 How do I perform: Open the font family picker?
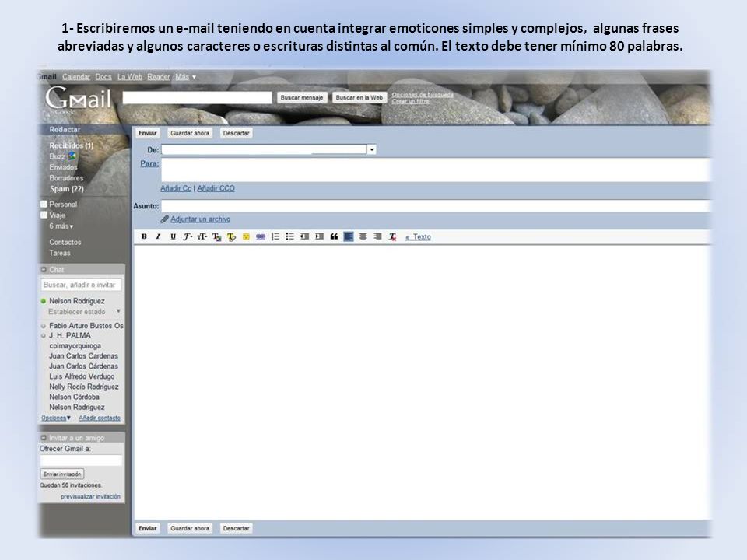pyautogui.click(x=188, y=236)
